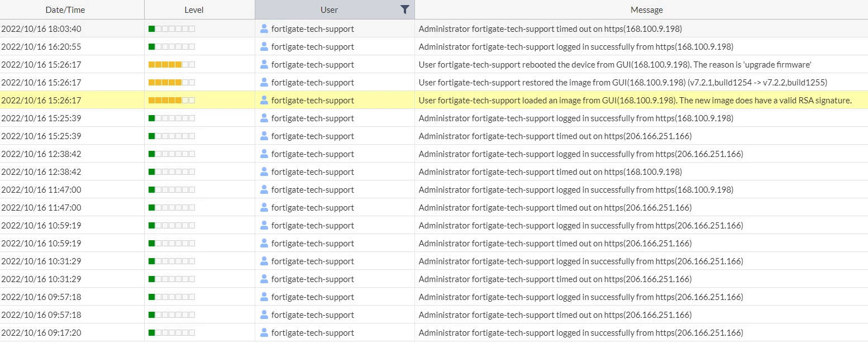Select the 12:38:42 'logged in successfully' message
868x343 pixels.
coord(581,154)
